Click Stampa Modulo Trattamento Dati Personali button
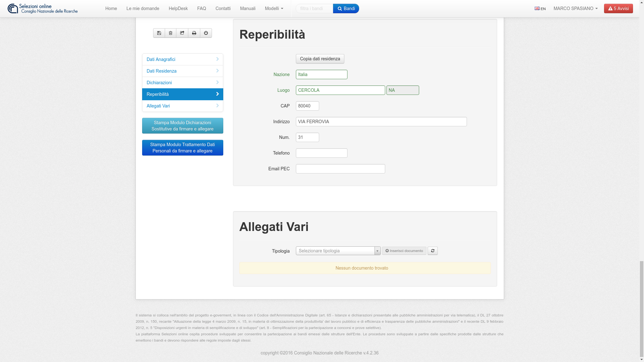The image size is (644, 362). [x=182, y=148]
